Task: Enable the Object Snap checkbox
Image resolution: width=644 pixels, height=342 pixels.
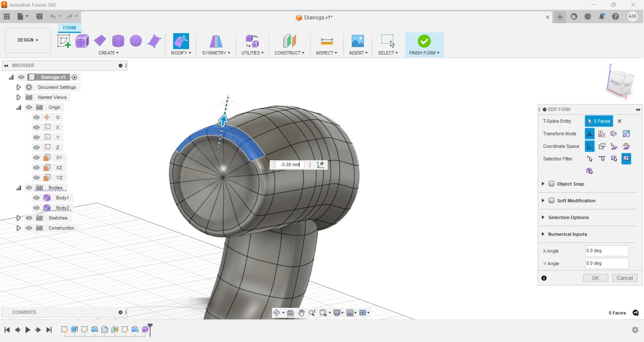Action: [x=552, y=184]
